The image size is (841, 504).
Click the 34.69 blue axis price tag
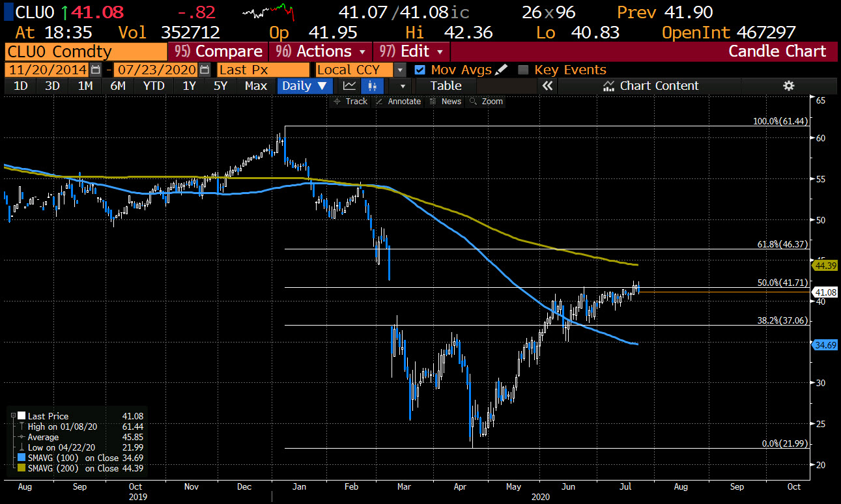[825, 344]
